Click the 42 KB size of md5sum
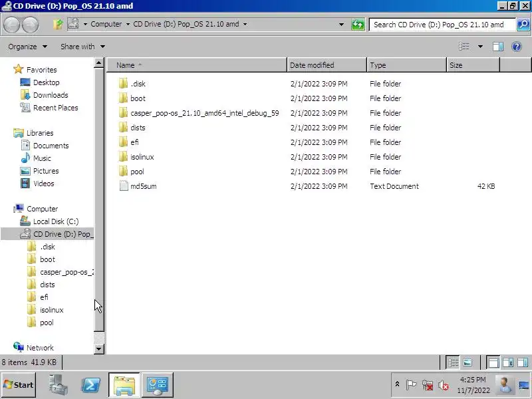 (x=486, y=186)
